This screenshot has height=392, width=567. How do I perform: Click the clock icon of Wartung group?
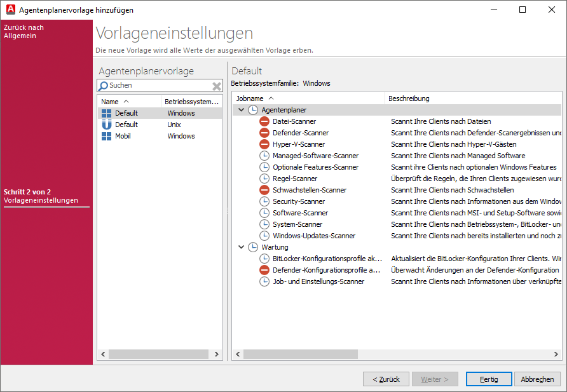pyautogui.click(x=253, y=247)
